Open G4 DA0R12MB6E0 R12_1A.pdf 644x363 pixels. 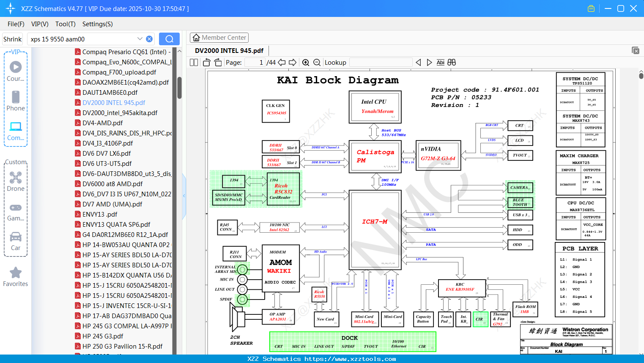pyautogui.click(x=122, y=234)
